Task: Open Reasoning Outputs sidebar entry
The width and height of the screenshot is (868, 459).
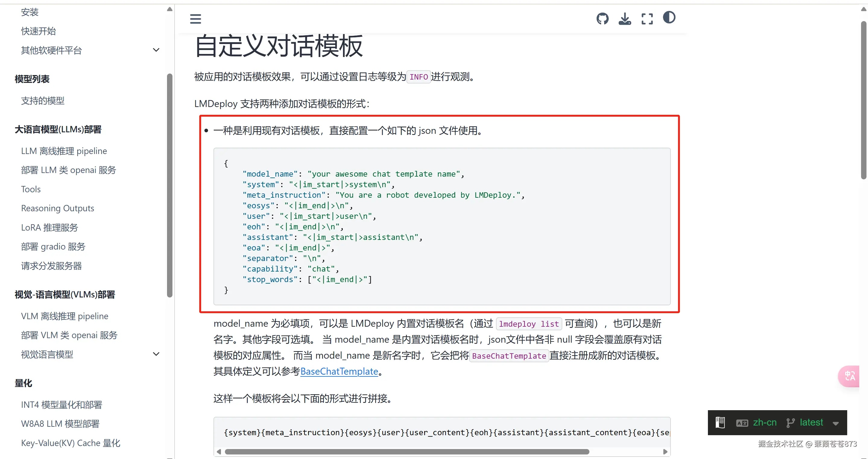Action: click(x=58, y=208)
